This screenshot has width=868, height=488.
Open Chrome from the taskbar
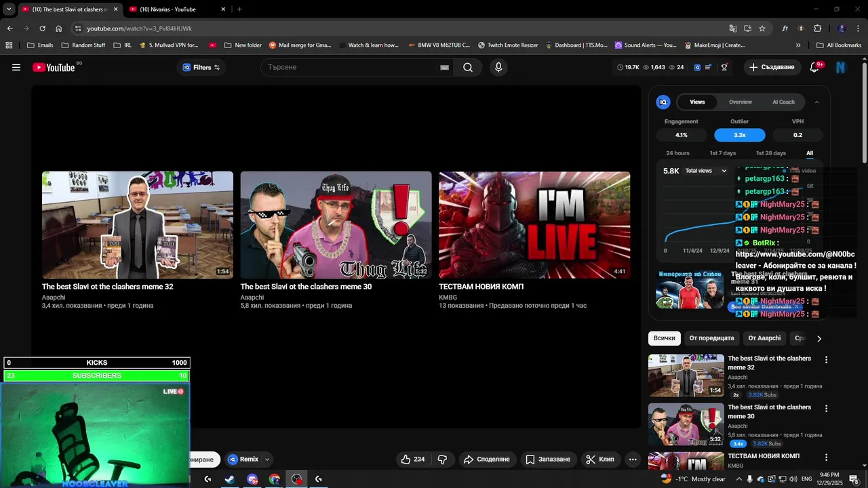tap(274, 479)
